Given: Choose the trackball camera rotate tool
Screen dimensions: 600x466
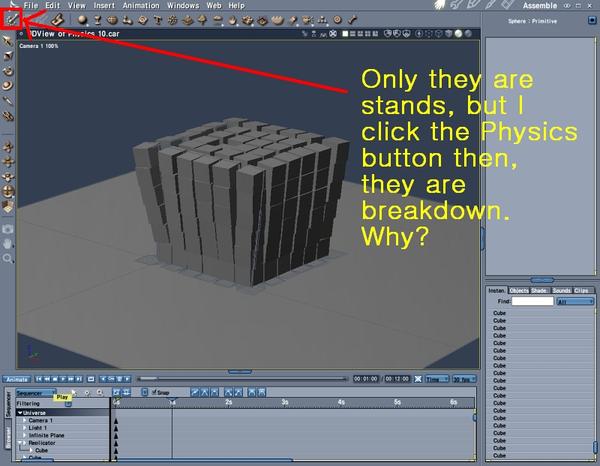Looking at the screenshot, I should (x=8, y=191).
